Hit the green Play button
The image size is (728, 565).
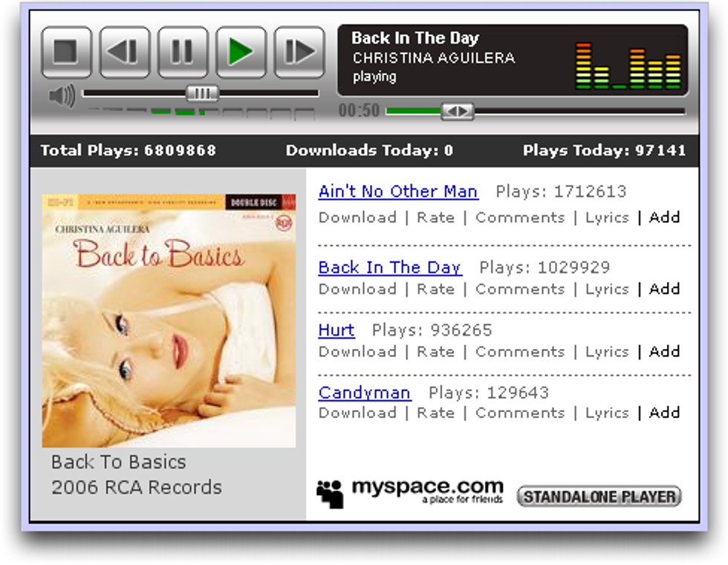point(241,52)
